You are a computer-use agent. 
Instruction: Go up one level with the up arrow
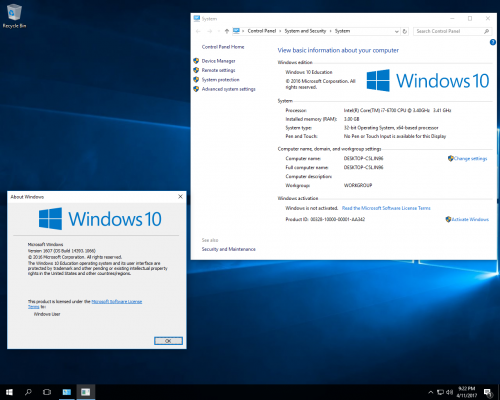tap(227, 31)
